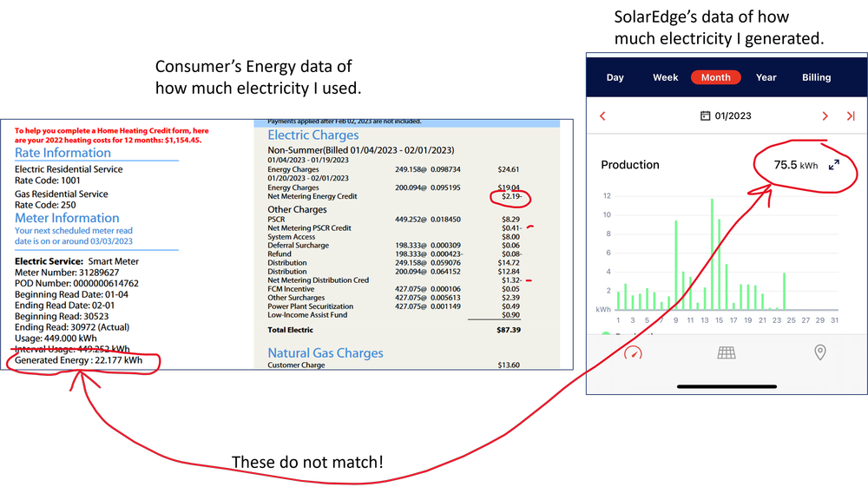Click the Net Metering Energy Credit row
868x487 pixels.
point(395,196)
